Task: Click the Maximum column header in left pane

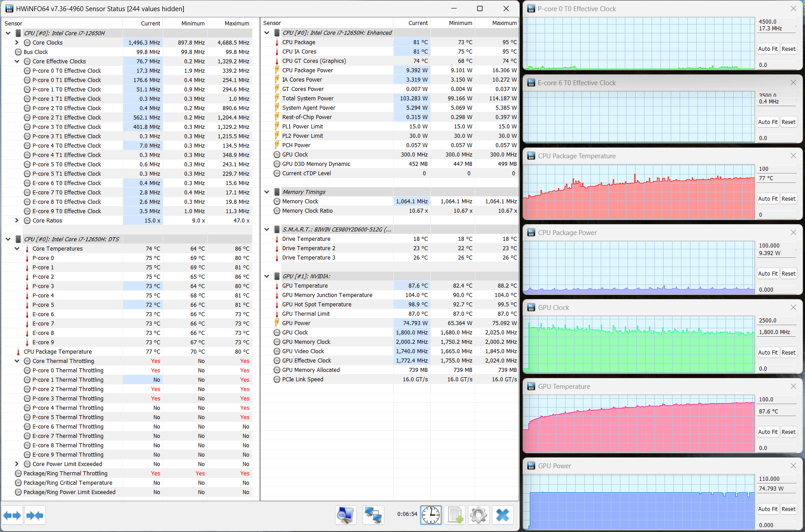Action: (236, 24)
